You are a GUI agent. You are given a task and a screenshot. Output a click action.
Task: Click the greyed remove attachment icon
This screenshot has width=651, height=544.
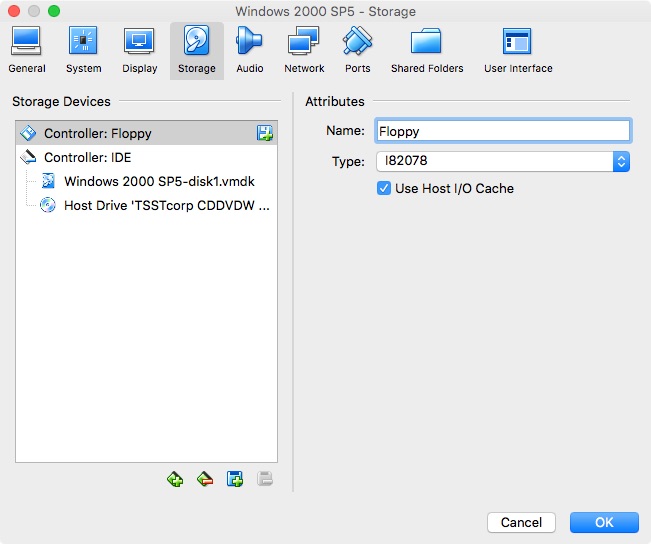[x=265, y=479]
